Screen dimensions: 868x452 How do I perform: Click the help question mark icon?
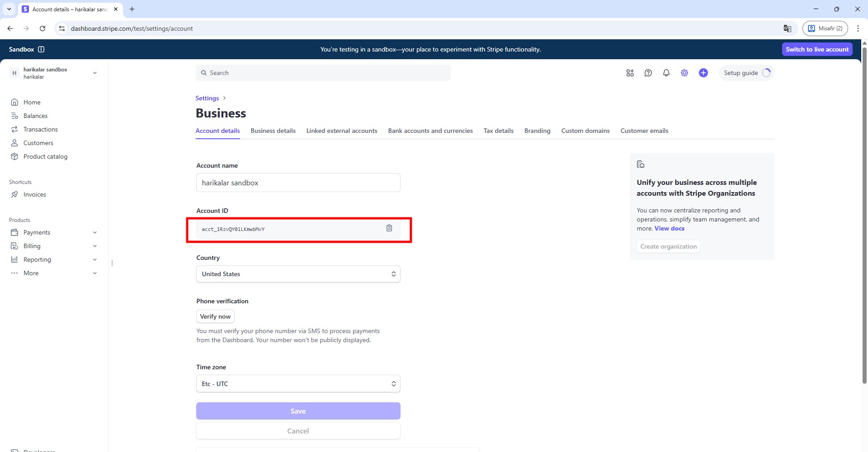point(648,73)
